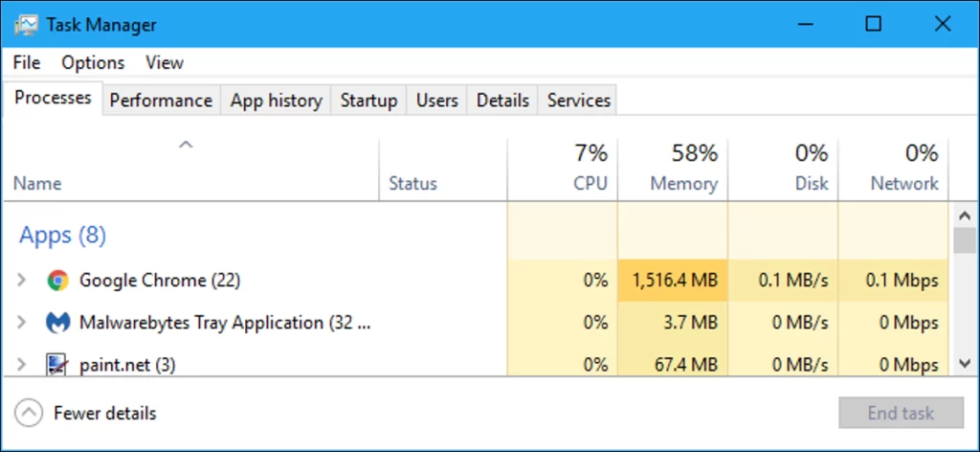Click the scrollbar up arrow
The height and width of the screenshot is (452, 980).
pos(965,215)
